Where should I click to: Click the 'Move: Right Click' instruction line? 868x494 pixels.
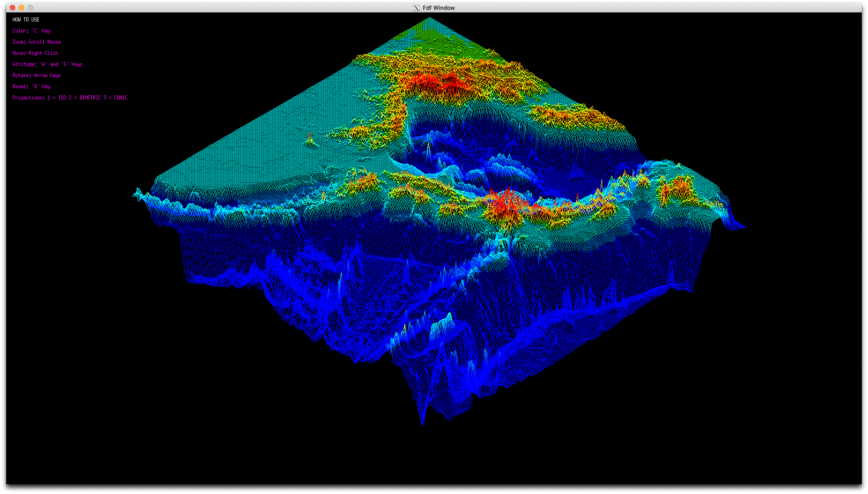click(35, 53)
